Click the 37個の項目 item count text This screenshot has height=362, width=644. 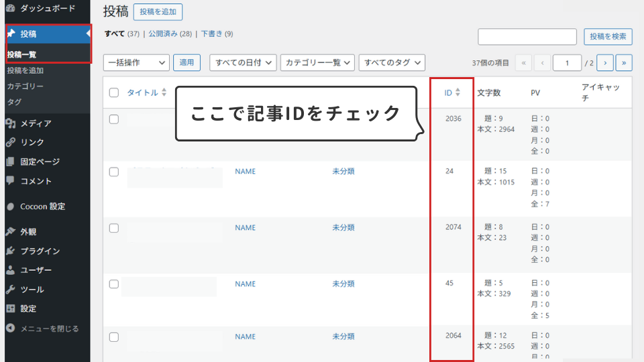point(490,63)
